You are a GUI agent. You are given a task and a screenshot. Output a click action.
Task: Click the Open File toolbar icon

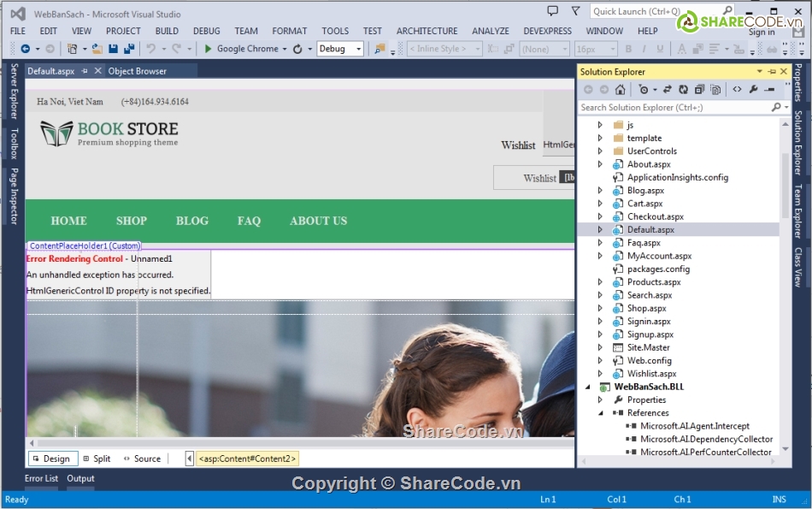click(x=97, y=49)
